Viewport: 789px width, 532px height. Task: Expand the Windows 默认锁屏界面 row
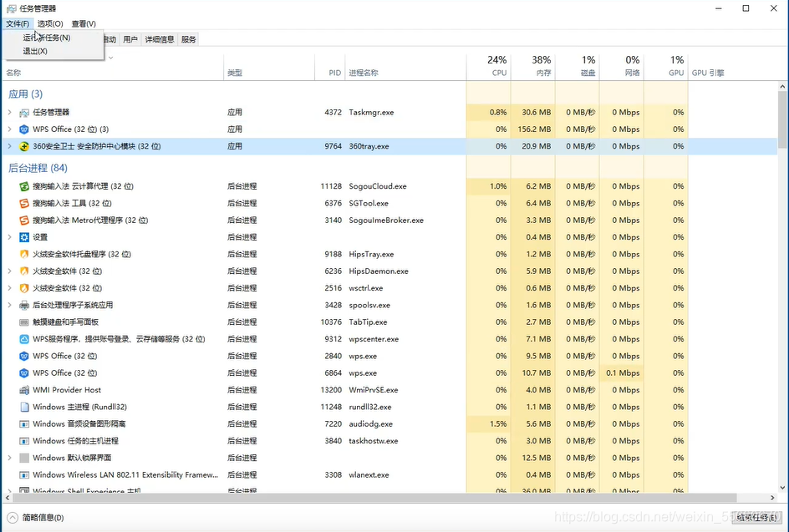(9, 458)
